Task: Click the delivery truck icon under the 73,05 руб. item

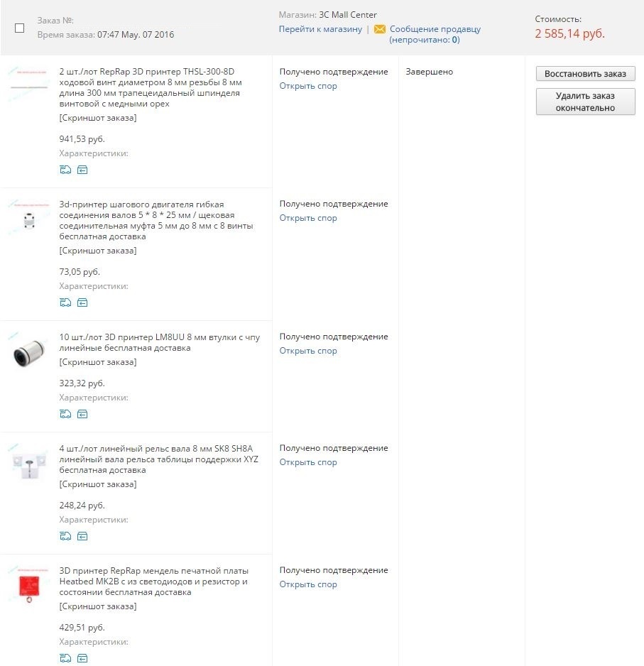Action: point(65,302)
